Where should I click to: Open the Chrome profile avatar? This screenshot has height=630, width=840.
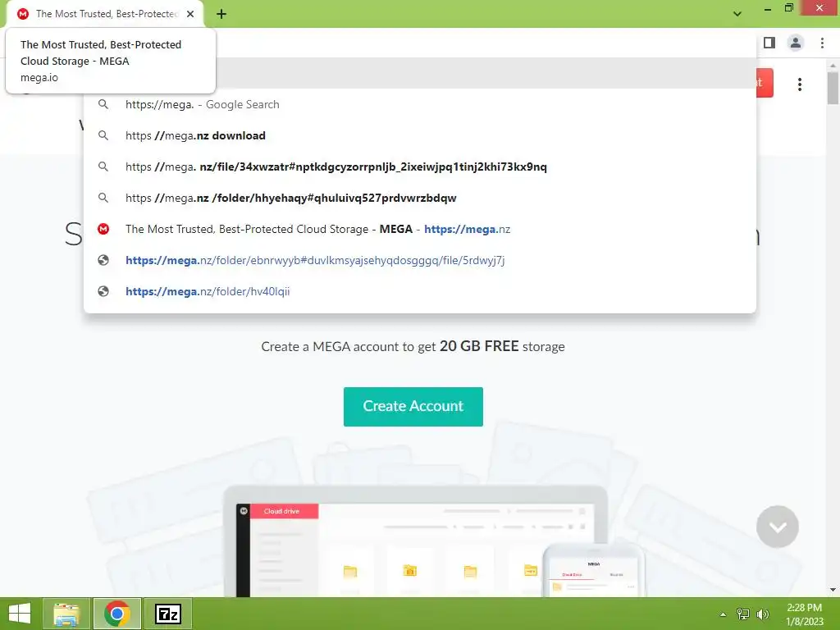(x=796, y=43)
